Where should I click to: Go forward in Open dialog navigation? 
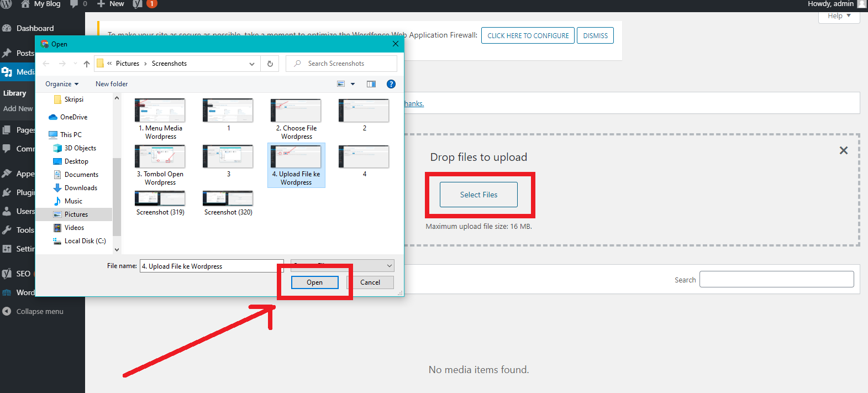point(62,64)
